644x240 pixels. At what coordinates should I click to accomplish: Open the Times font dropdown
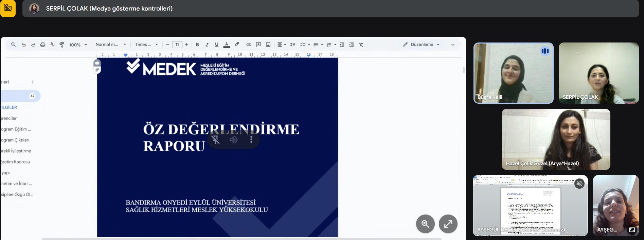(x=146, y=45)
